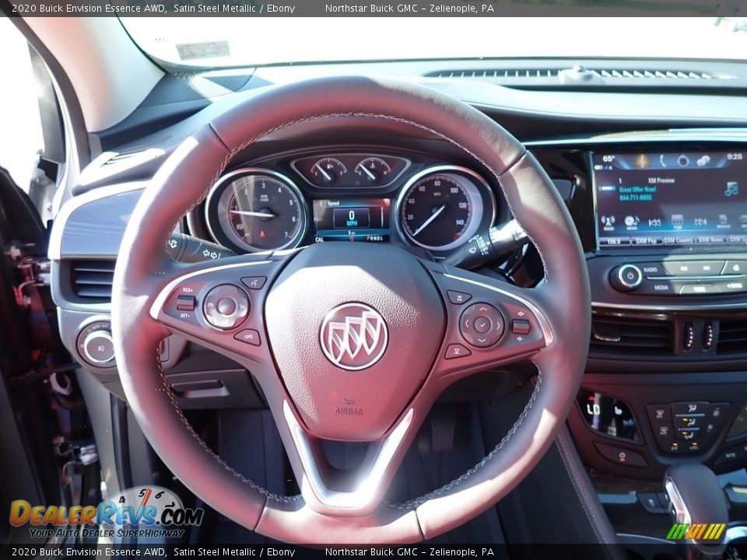This screenshot has width=747, height=560.
Task: Tap the checkmark select button on steering wheel
Action: pyautogui.click(x=482, y=325)
